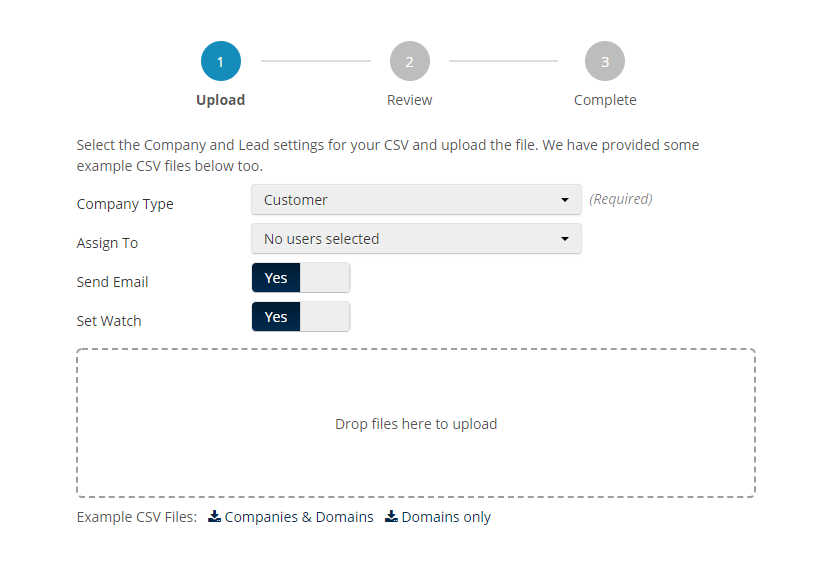Download the Companies & Domains example CSV
Viewport: 828px width, 565px height.
pos(299,517)
